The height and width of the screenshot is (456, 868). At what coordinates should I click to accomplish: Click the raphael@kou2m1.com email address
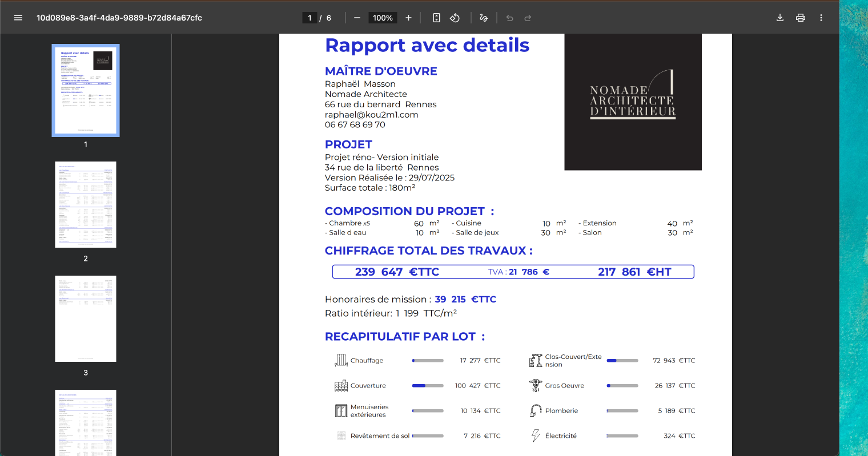(371, 115)
